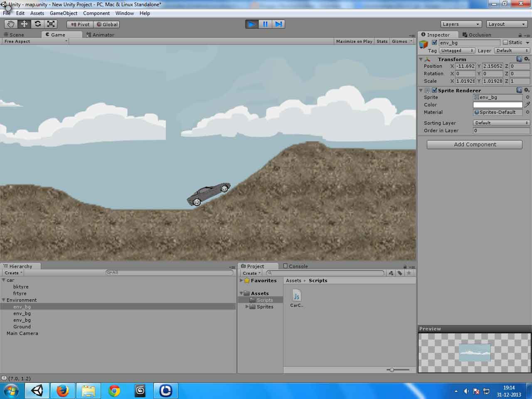
Task: Click the Add Component button
Action: [475, 145]
